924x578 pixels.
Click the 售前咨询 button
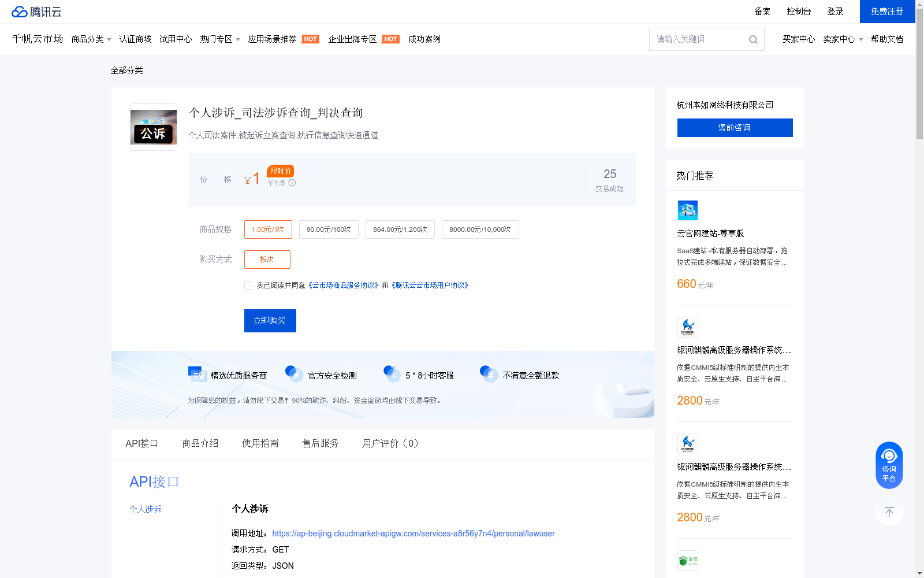[x=735, y=128]
